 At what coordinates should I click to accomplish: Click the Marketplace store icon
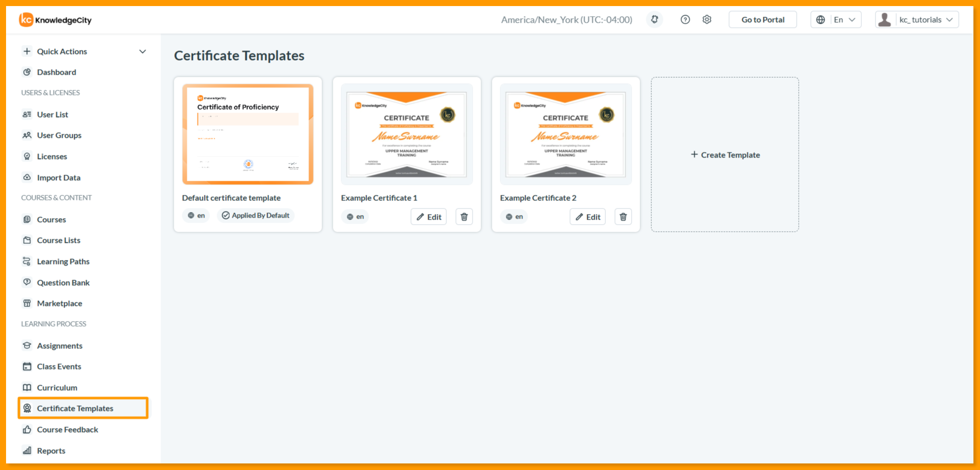pyautogui.click(x=27, y=303)
